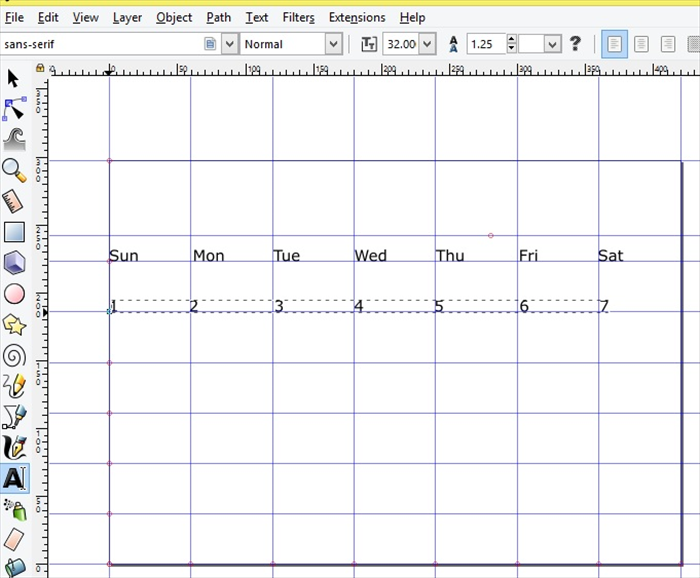
Task: Increase line spacing with up arrow
Action: tap(512, 39)
